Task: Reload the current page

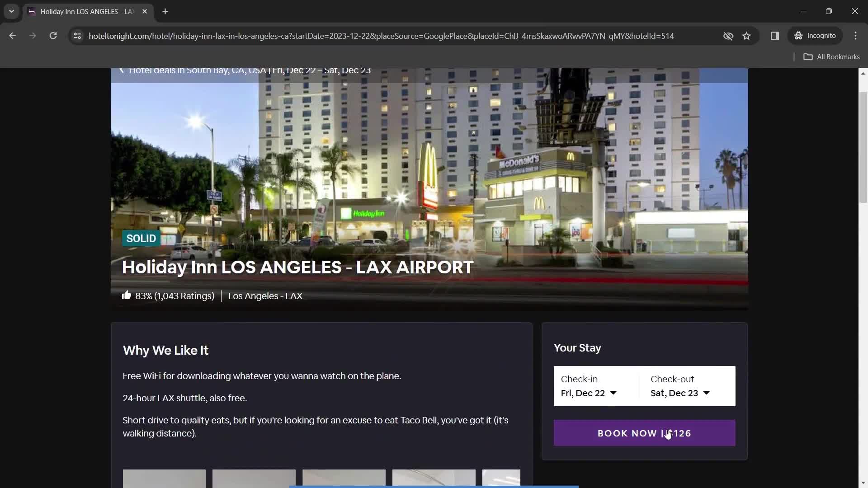Action: click(x=53, y=36)
